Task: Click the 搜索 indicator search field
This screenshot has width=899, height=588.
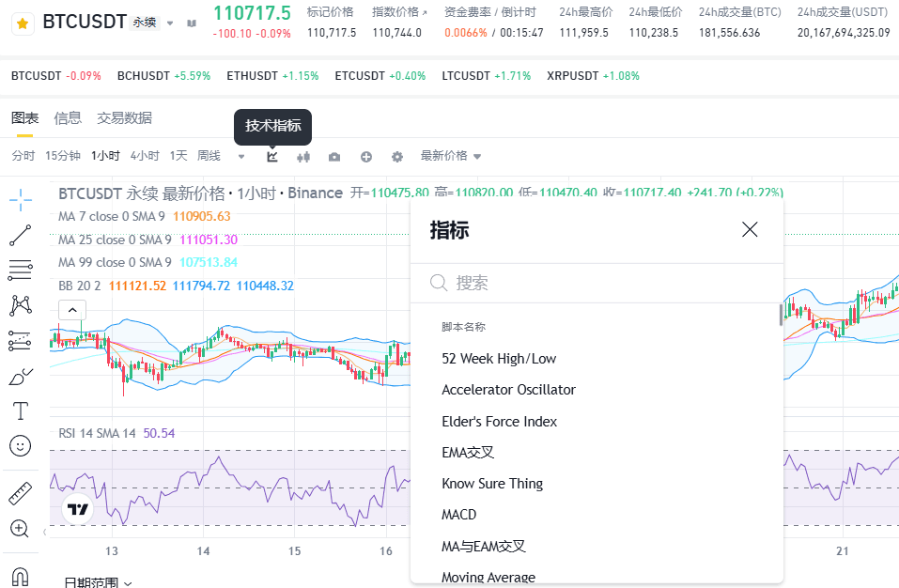Action: coord(597,283)
